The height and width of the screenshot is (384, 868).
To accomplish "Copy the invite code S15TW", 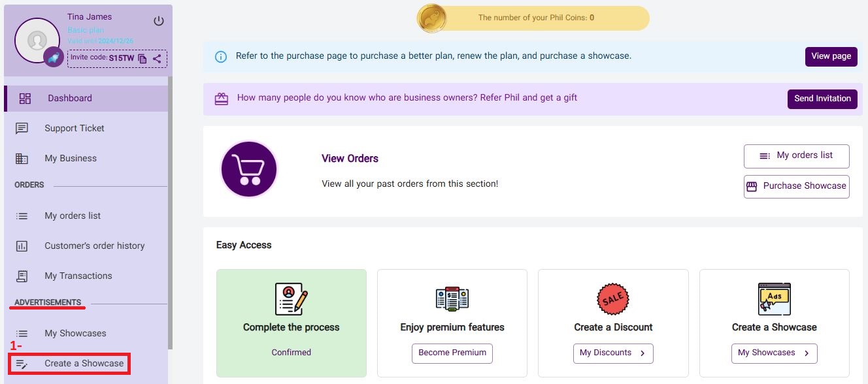I will [142, 59].
